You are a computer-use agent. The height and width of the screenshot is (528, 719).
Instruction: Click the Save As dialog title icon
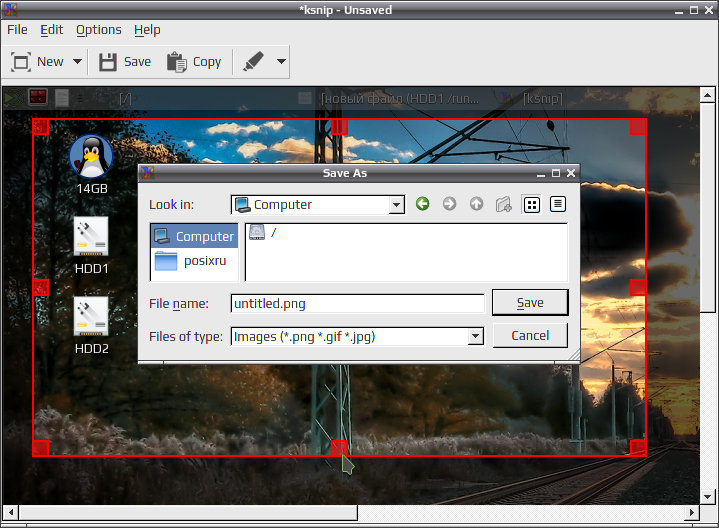(x=147, y=173)
